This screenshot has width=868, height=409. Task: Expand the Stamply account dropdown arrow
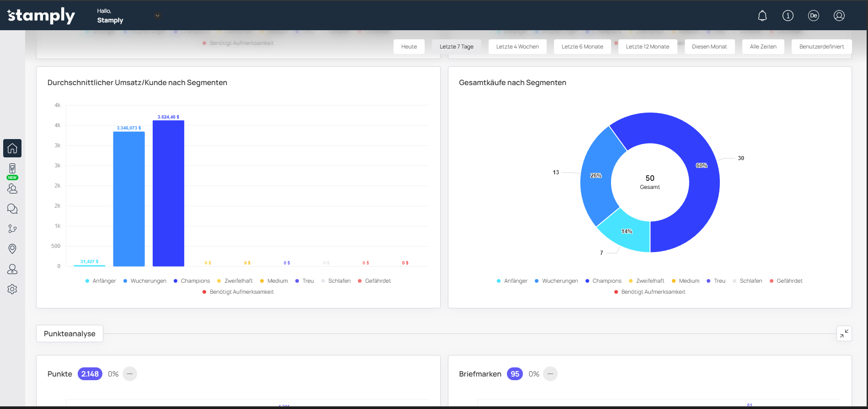coord(157,16)
